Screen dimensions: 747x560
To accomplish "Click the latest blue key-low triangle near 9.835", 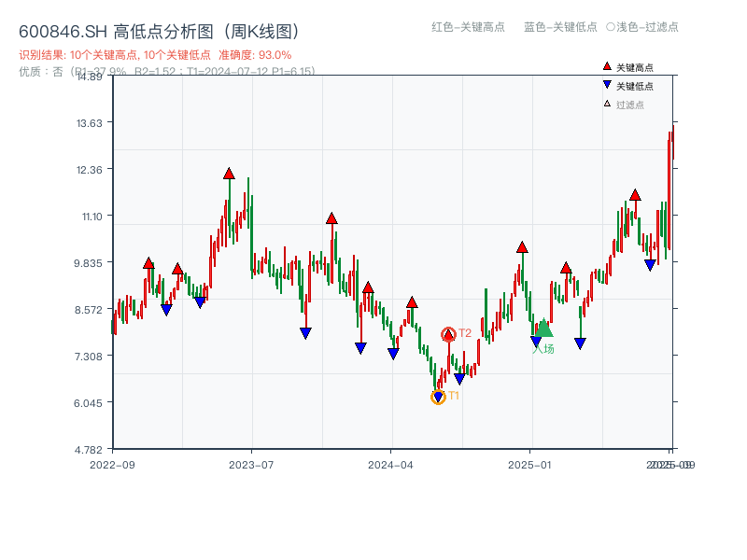I will pos(650,265).
